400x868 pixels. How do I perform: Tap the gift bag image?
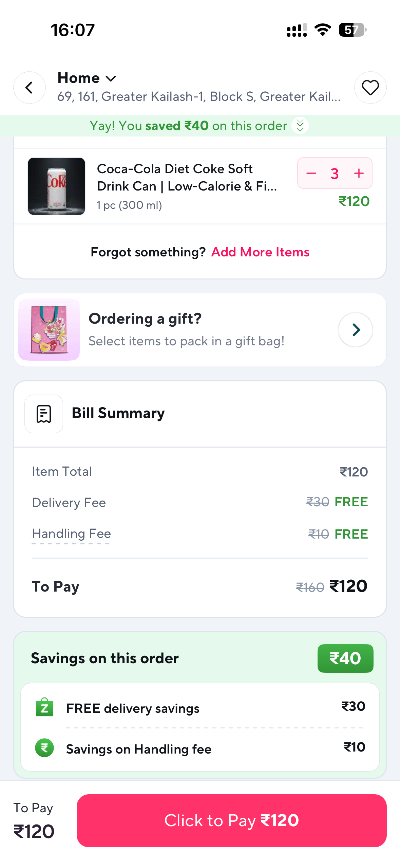tap(49, 330)
